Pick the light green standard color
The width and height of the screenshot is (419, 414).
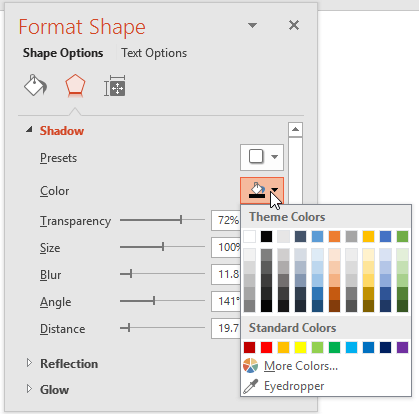coord(317,347)
